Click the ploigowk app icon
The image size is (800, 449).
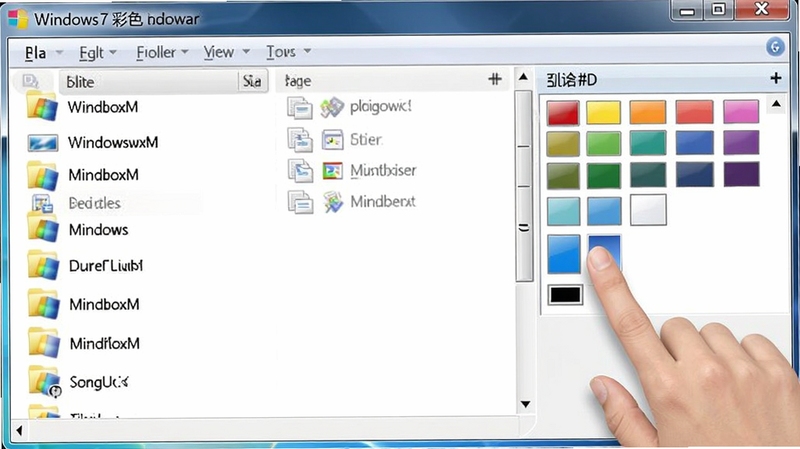click(x=332, y=108)
